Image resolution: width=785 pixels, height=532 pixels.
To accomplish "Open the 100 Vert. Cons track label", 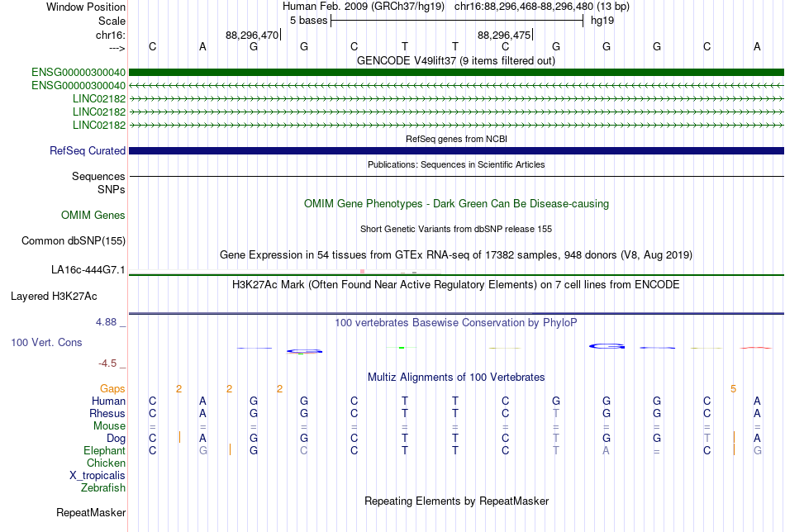I will (x=46, y=342).
